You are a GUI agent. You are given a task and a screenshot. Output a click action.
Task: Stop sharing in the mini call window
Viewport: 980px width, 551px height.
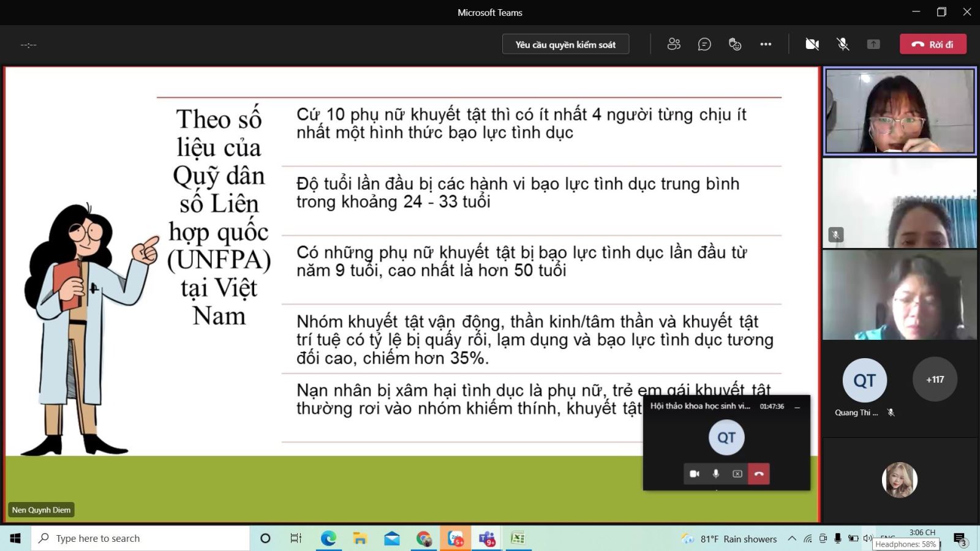tap(737, 474)
